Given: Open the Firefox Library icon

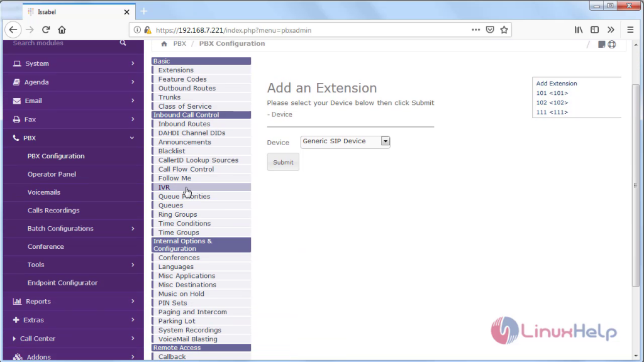Looking at the screenshot, I should tap(579, 30).
